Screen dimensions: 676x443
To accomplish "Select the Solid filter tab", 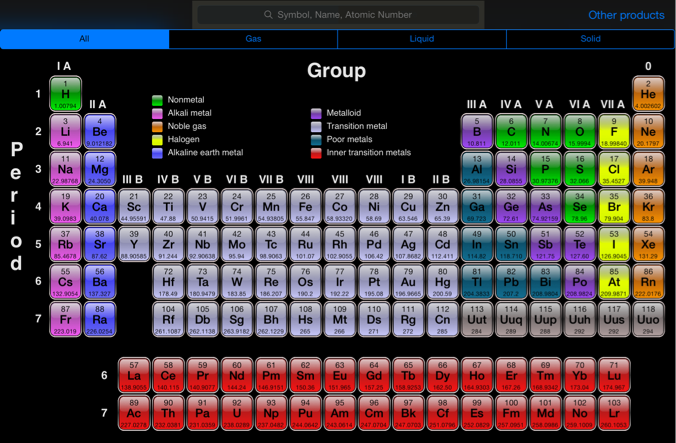I will (x=590, y=39).
